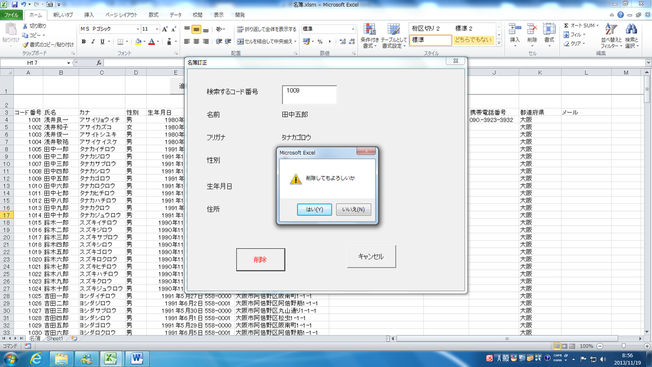The height and width of the screenshot is (367, 652).
Task: Click the red font color swatch
Action: click(152, 42)
